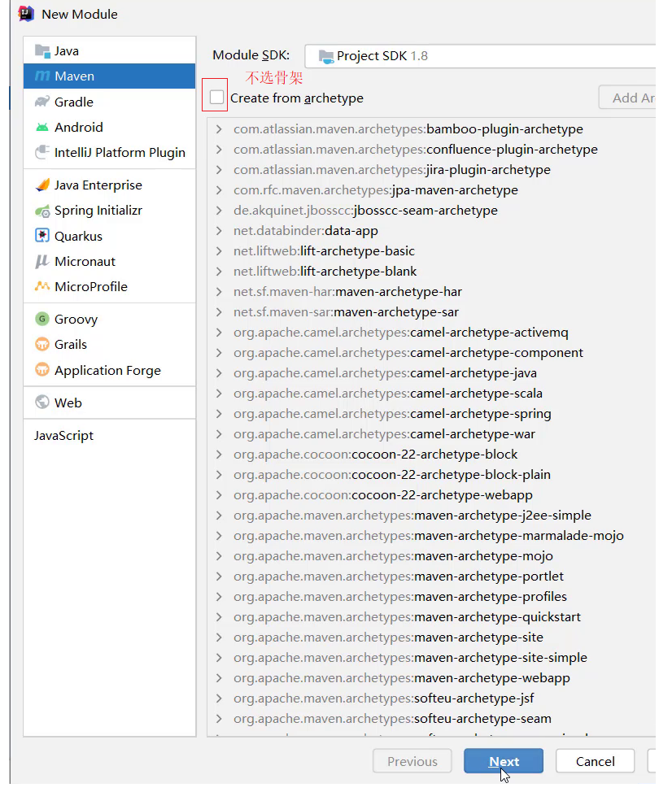Choose Java Enterprise module type
Image resolution: width=672 pixels, height=792 pixels.
click(109, 185)
